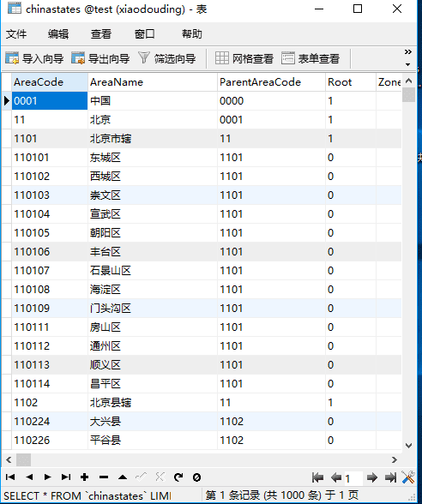
Task: Click the vertical scrollbar down arrow
Action: [408, 446]
